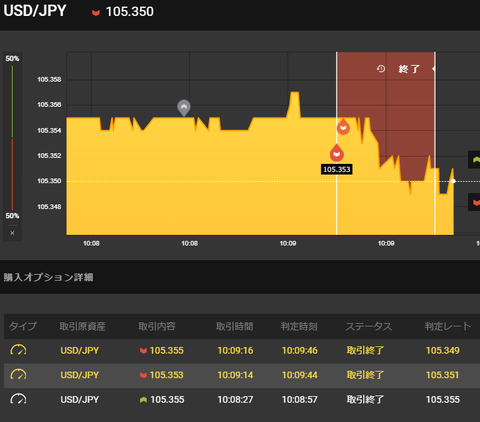480x422 pixels.
Task: Click the 取引内容 column header
Action: (157, 326)
